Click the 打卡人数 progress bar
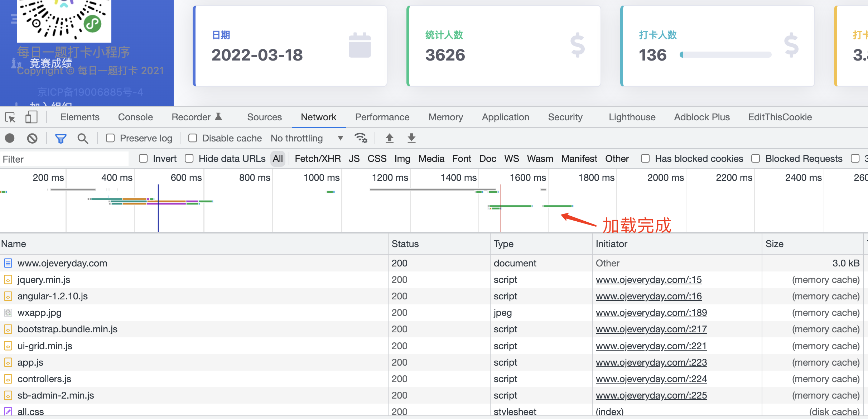Screen dimensions: 868x419 pos(725,55)
